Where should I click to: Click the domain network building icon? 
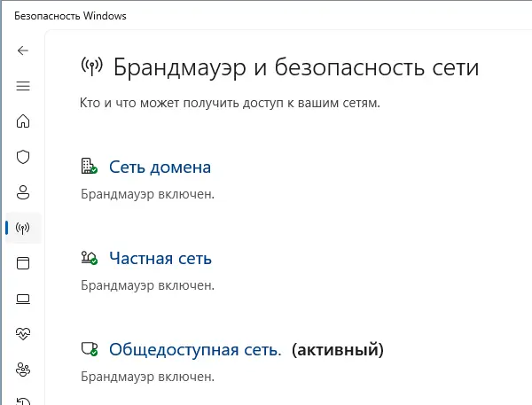[89, 167]
